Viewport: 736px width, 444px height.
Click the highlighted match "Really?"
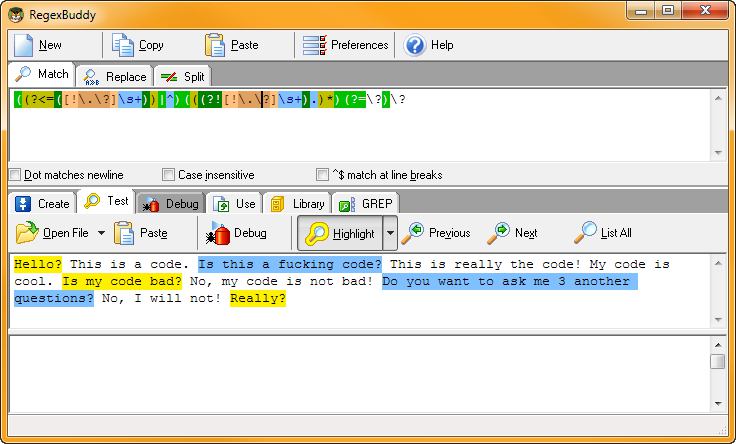click(258, 298)
